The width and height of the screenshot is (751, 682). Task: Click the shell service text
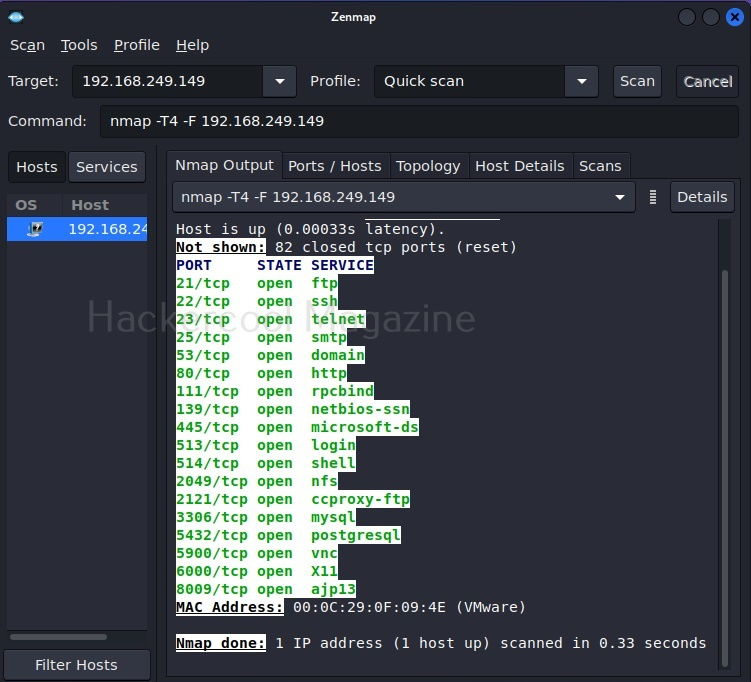pos(333,464)
